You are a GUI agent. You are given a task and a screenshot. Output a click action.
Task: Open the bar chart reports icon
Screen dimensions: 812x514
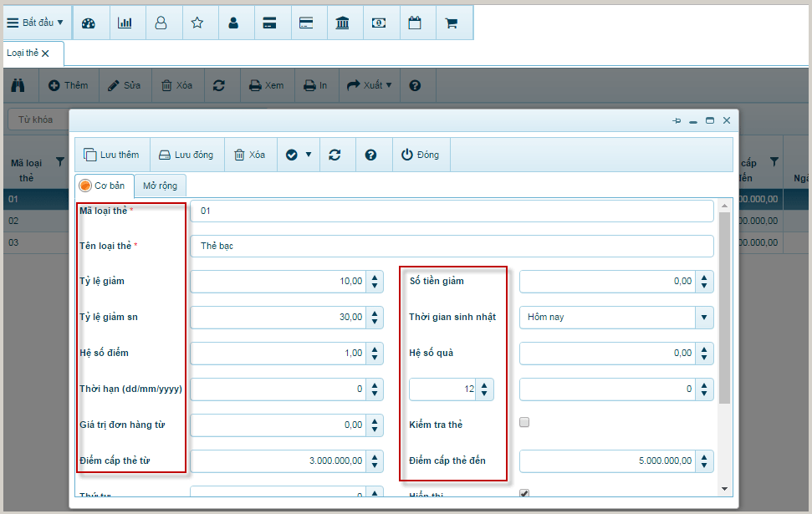125,23
